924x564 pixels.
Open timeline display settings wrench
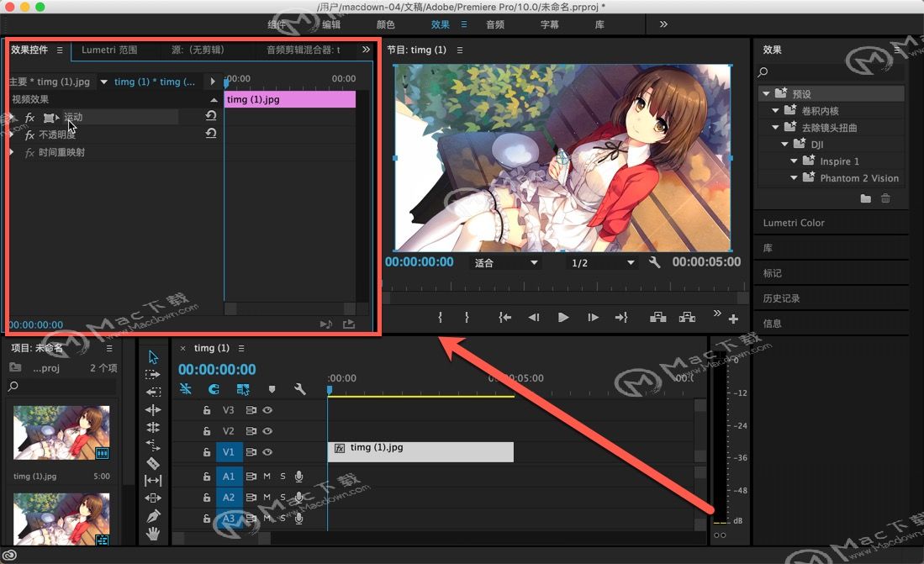click(x=299, y=389)
